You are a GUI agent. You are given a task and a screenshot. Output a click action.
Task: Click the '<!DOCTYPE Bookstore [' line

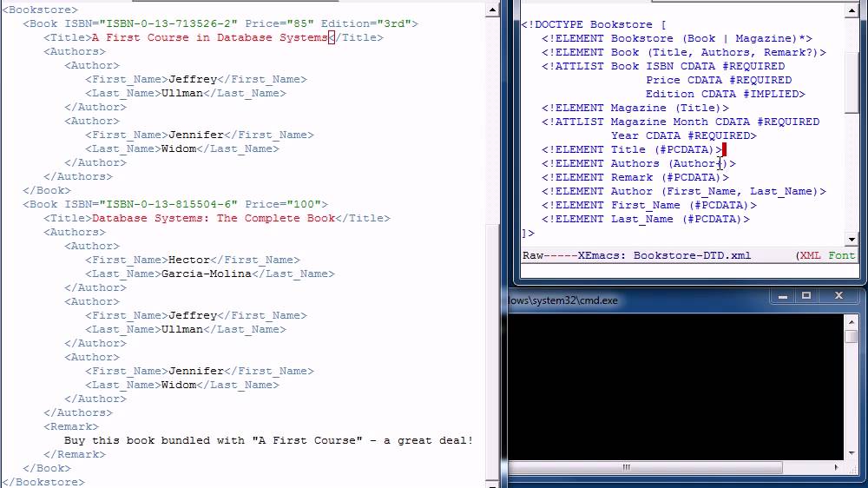point(594,24)
